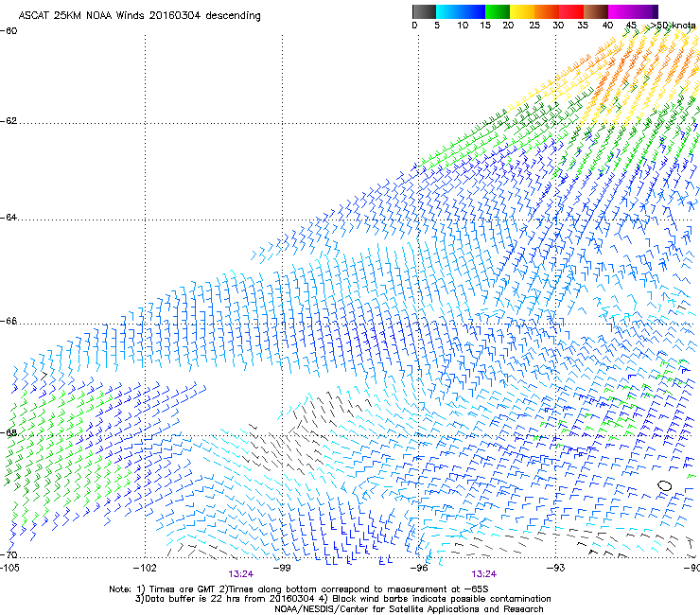Click the orange 25-30 knots legend color

click(x=547, y=11)
